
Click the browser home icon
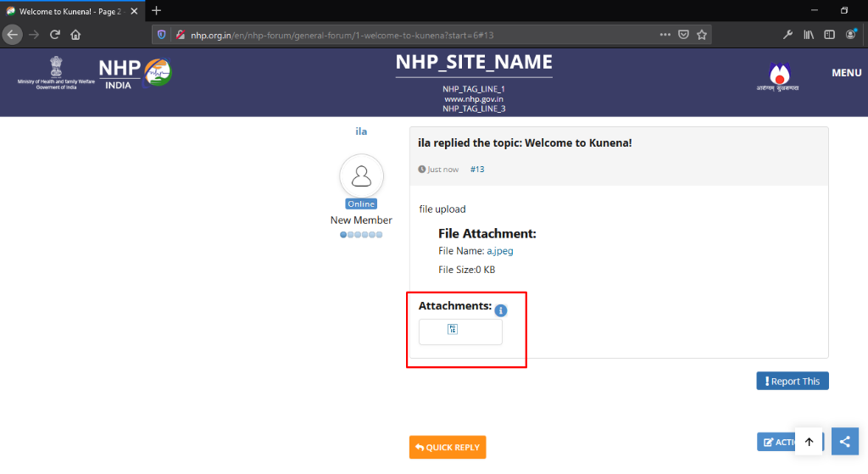coord(75,35)
